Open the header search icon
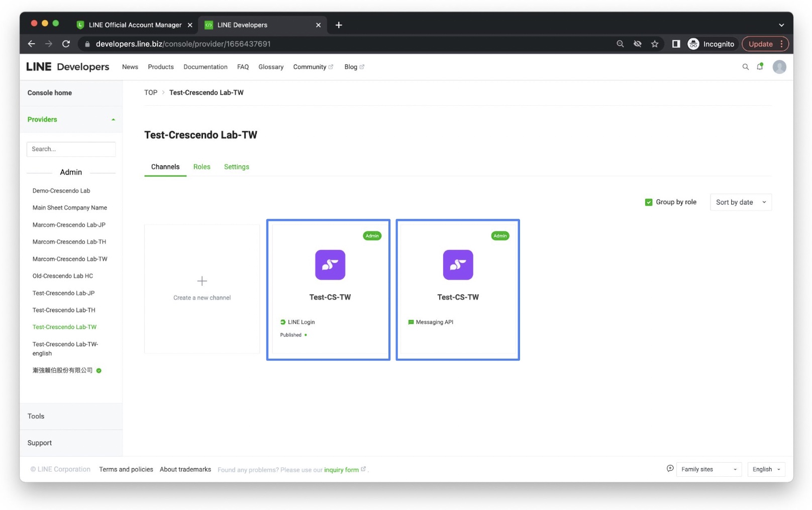812x510 pixels. coord(746,66)
